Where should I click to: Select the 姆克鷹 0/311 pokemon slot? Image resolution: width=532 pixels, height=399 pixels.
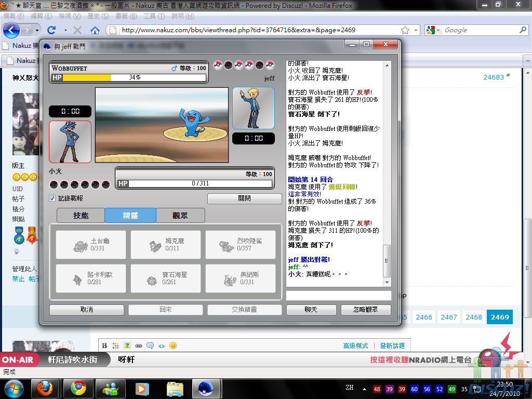[x=166, y=245]
